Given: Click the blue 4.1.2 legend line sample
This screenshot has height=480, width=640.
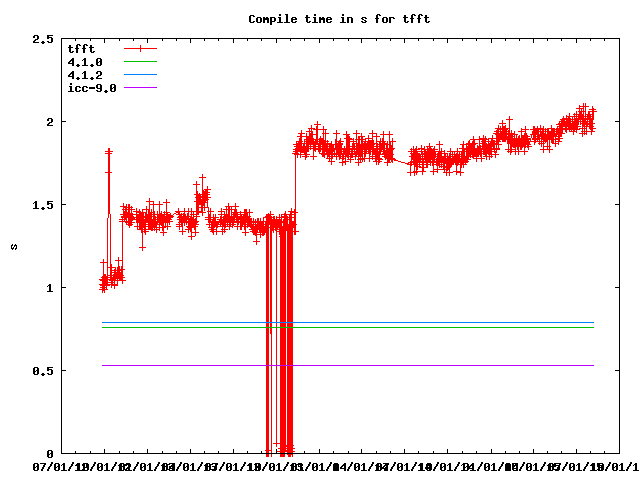Looking at the screenshot, I should pos(141,75).
